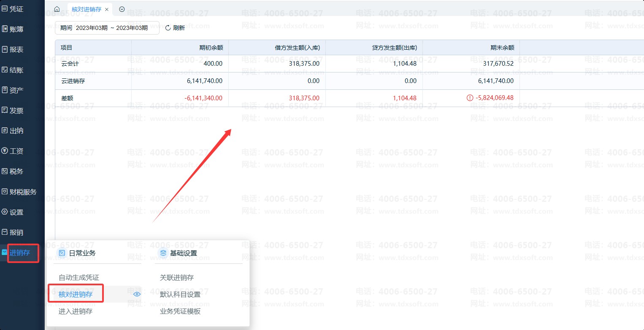The width and height of the screenshot is (644, 330).
Task: Select 自动生成凭证 menu entry
Action: coord(79,277)
